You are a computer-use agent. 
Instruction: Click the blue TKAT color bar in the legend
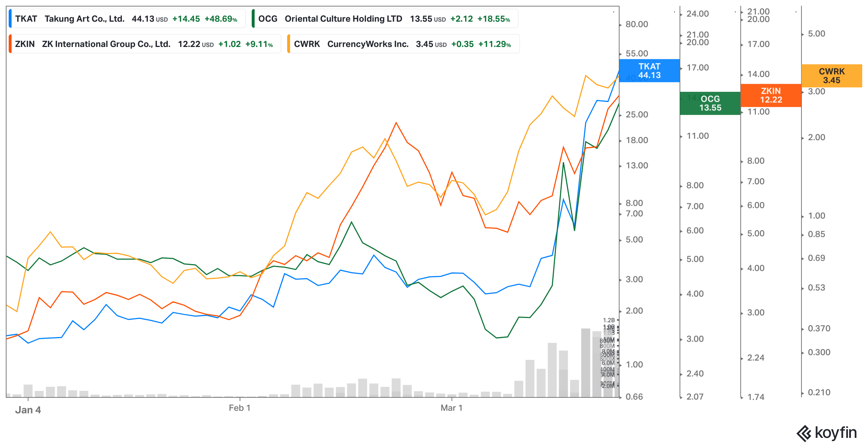click(10, 19)
